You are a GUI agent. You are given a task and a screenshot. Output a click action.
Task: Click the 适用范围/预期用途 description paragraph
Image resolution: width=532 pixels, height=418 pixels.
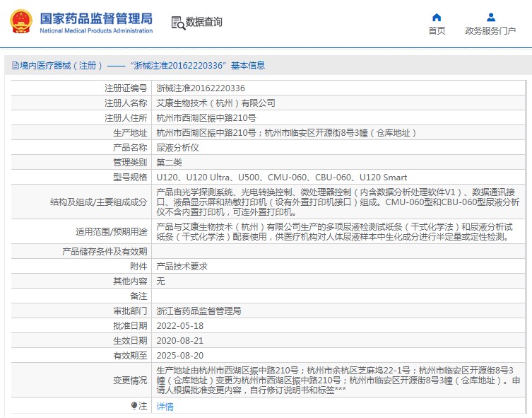[334, 231]
